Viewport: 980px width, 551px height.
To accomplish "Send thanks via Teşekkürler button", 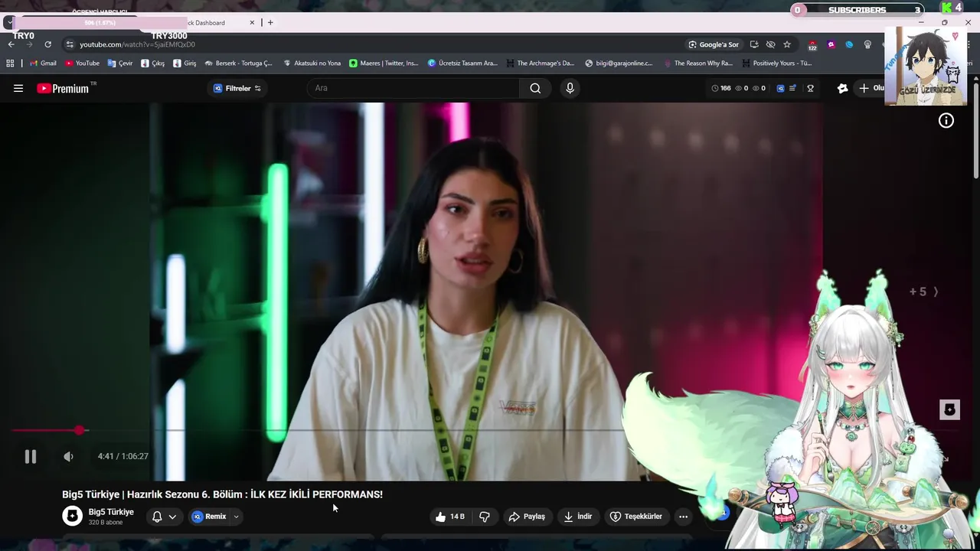I will pyautogui.click(x=635, y=517).
